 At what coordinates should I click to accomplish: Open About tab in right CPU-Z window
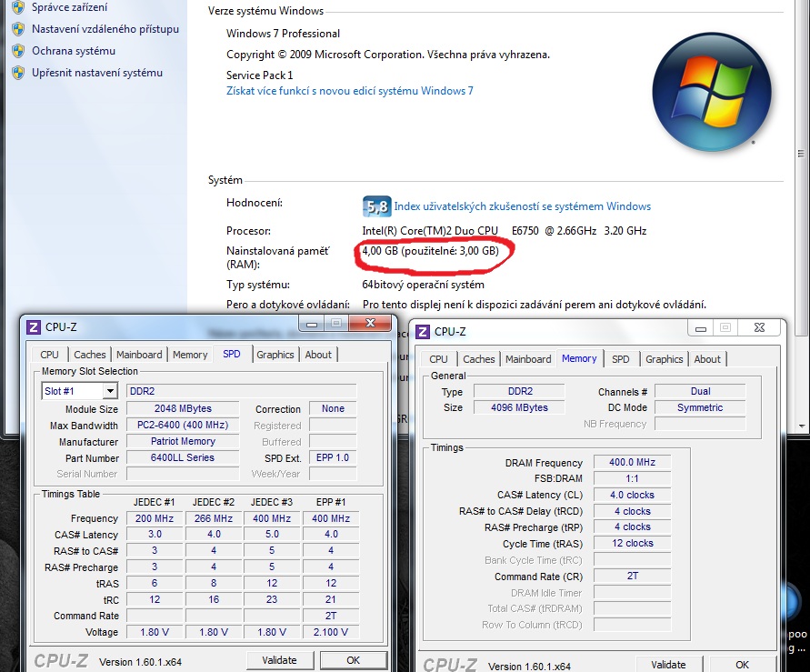(x=707, y=359)
